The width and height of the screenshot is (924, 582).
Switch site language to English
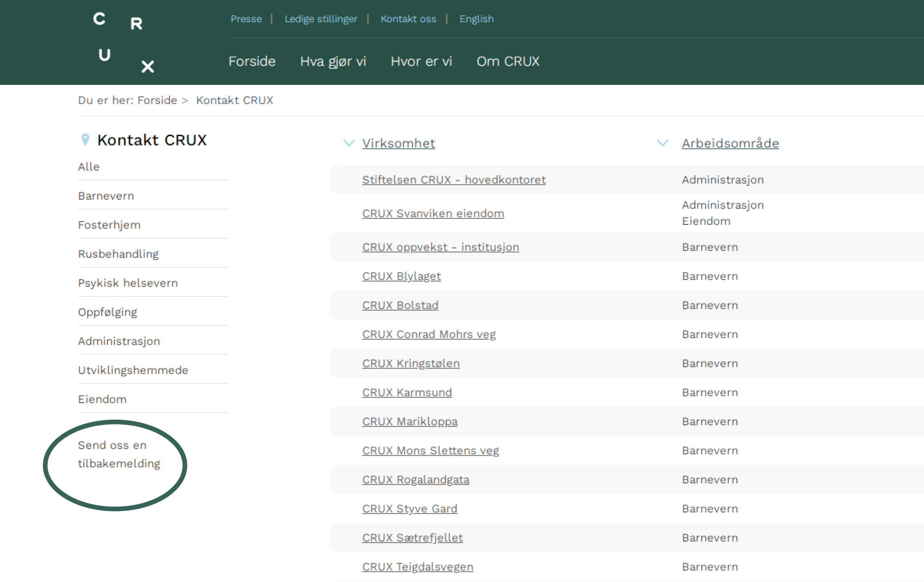pyautogui.click(x=476, y=19)
